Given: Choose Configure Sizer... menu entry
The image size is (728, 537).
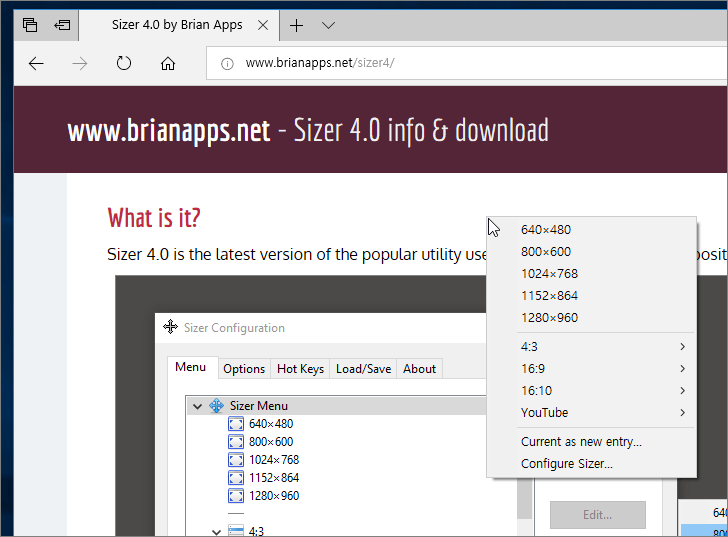Looking at the screenshot, I should tap(566, 464).
